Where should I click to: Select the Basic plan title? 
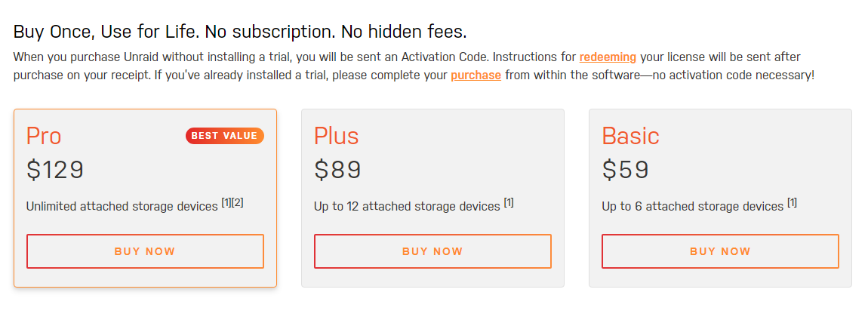(630, 136)
